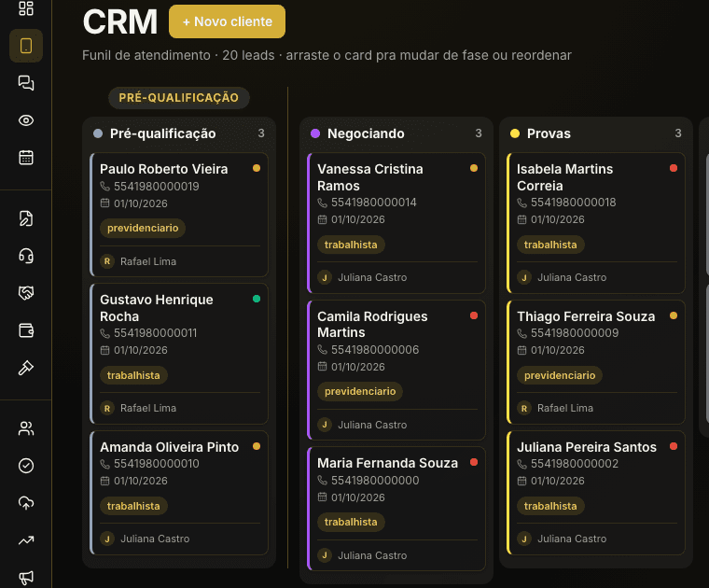Click previdenciario tag on Paulo Roberto Vieira card
The image size is (709, 588).
point(143,228)
